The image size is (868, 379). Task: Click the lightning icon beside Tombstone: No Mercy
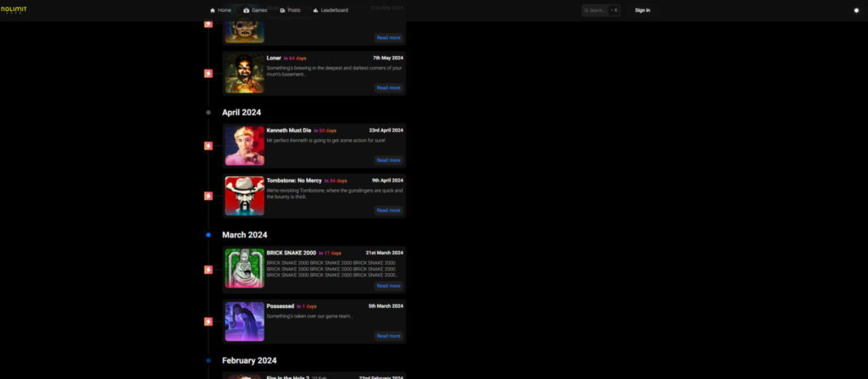click(x=209, y=196)
